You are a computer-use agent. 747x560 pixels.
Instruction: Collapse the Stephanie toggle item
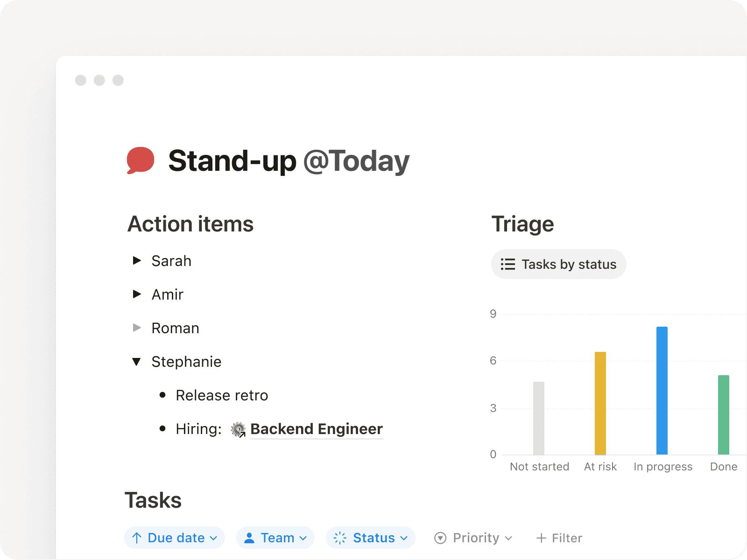[136, 362]
